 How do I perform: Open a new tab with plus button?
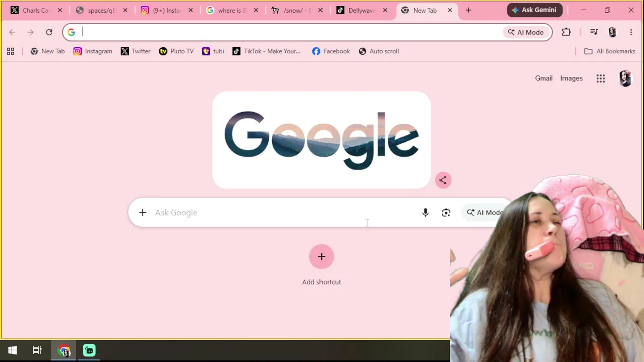[468, 10]
